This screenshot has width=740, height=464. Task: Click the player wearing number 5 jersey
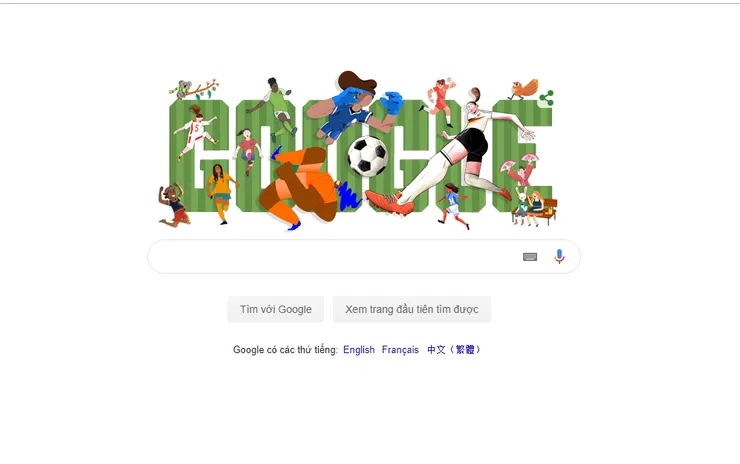click(x=195, y=131)
